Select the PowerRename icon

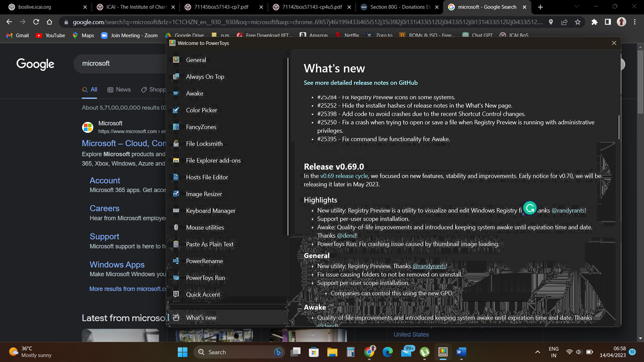point(176,261)
